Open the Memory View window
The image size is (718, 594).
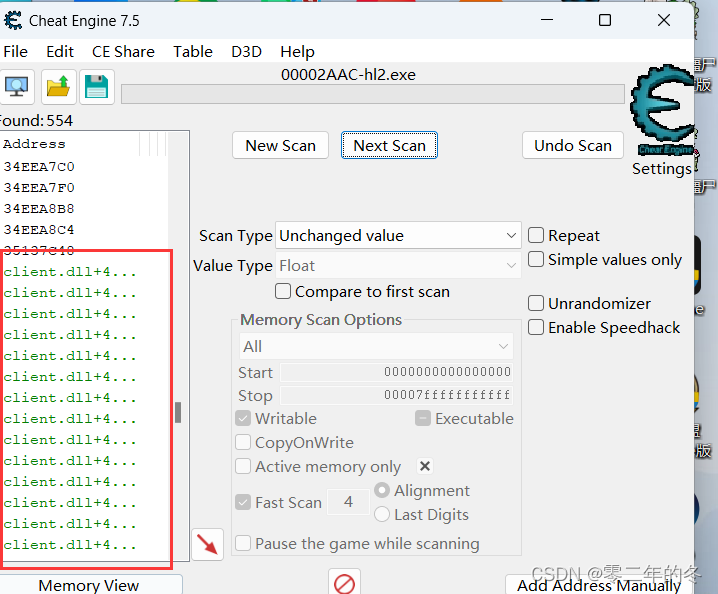[x=89, y=585]
